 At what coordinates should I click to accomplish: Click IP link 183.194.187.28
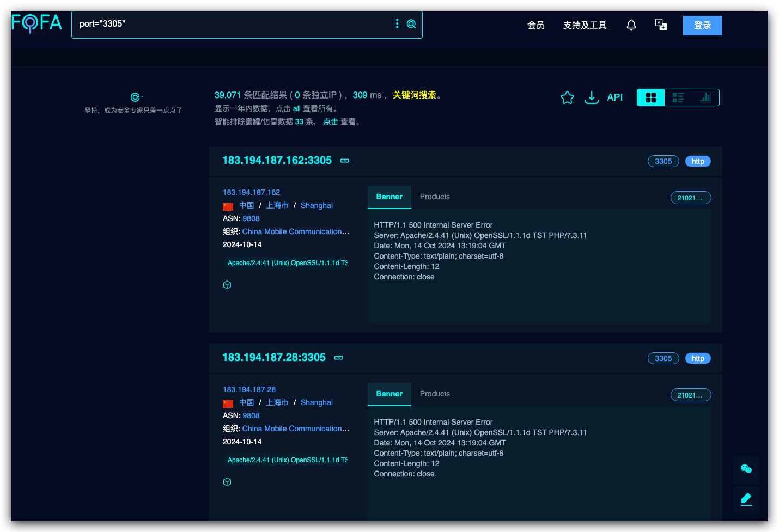point(249,389)
